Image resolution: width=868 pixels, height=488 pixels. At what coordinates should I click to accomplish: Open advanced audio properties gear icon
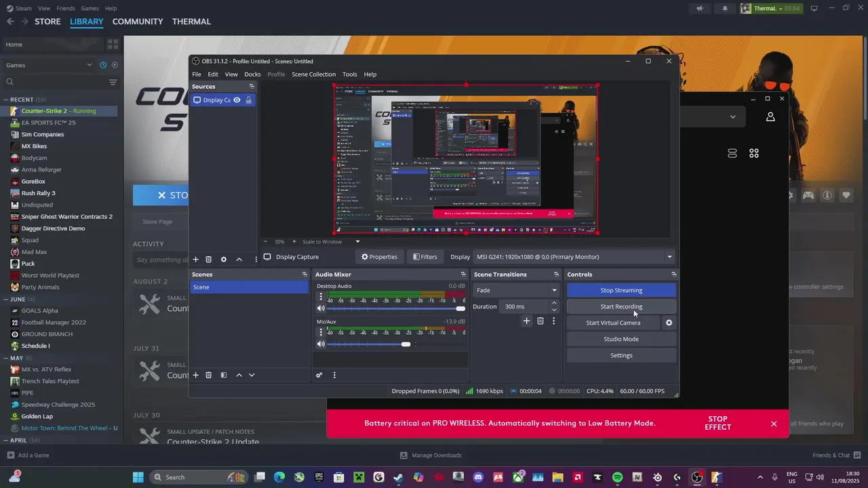(319, 375)
